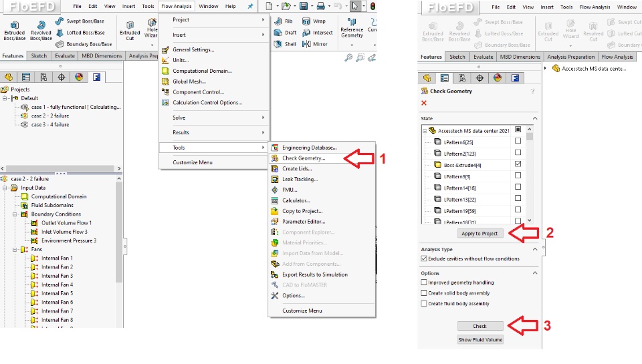Click the New document toolbar icon
This screenshot has height=364, width=642.
pyautogui.click(x=269, y=6)
